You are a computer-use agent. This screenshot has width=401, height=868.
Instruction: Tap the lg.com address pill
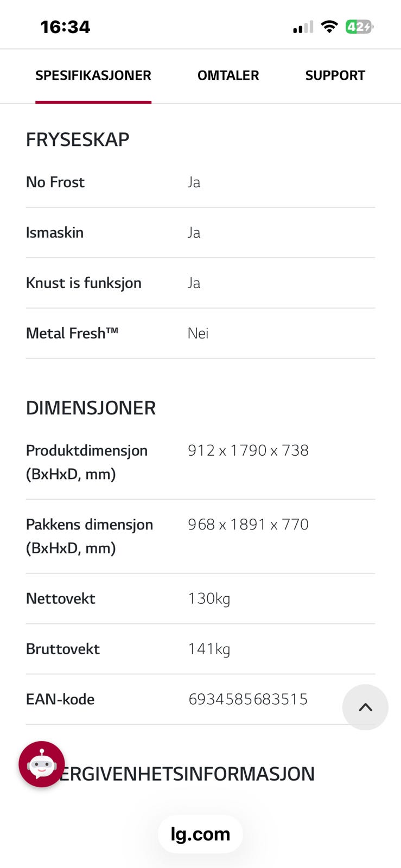200,834
